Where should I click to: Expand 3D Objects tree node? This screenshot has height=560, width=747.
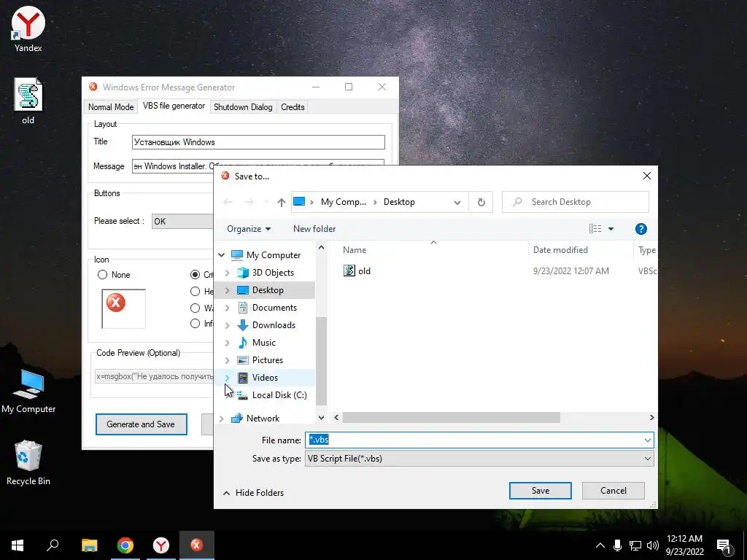click(x=228, y=273)
